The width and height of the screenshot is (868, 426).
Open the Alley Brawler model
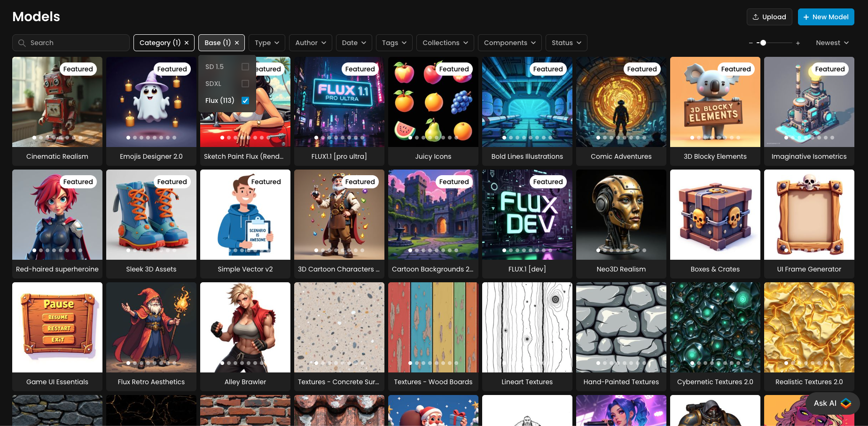(245, 337)
